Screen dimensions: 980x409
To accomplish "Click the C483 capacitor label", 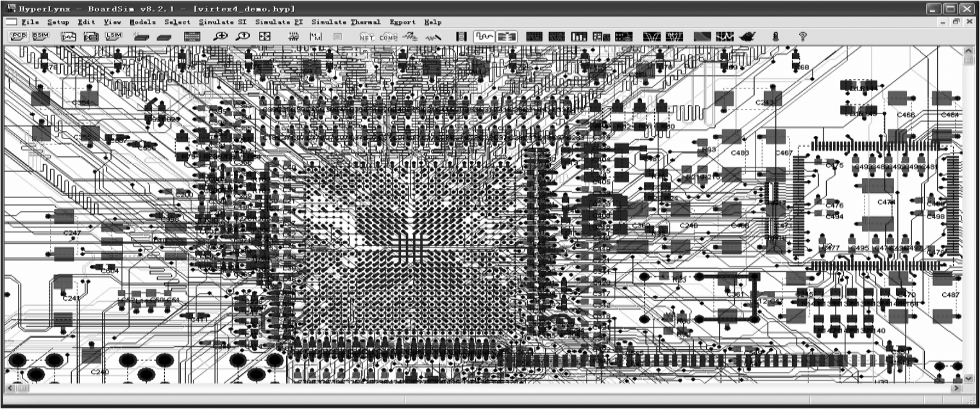I will [x=740, y=153].
